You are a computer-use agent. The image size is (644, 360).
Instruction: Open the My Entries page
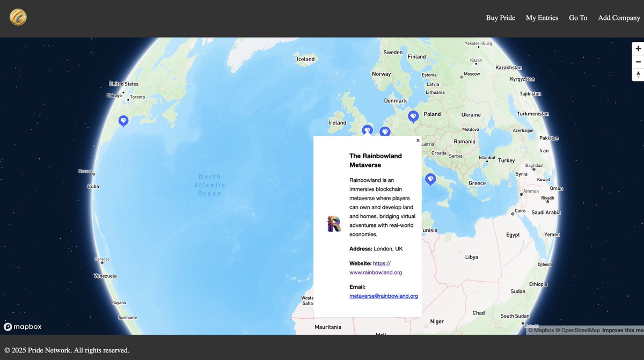[x=541, y=17]
